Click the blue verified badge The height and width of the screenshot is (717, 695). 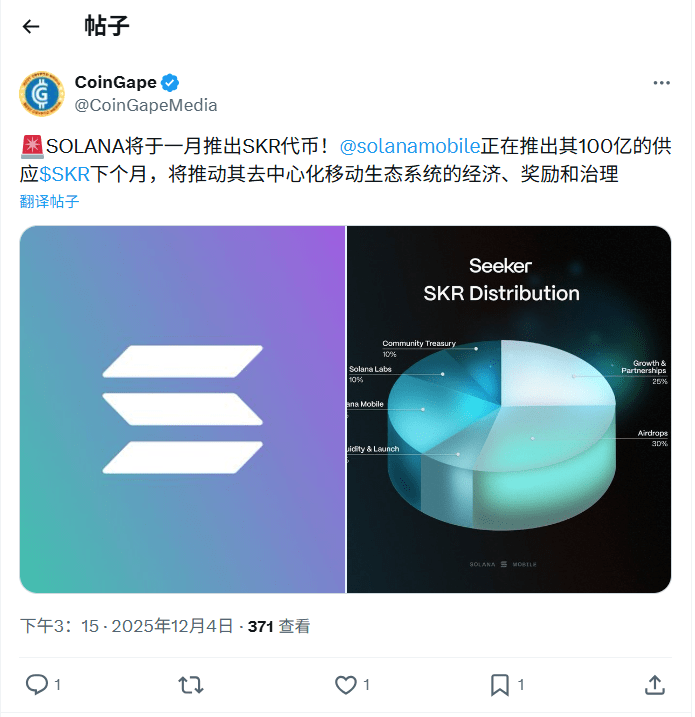(x=170, y=83)
